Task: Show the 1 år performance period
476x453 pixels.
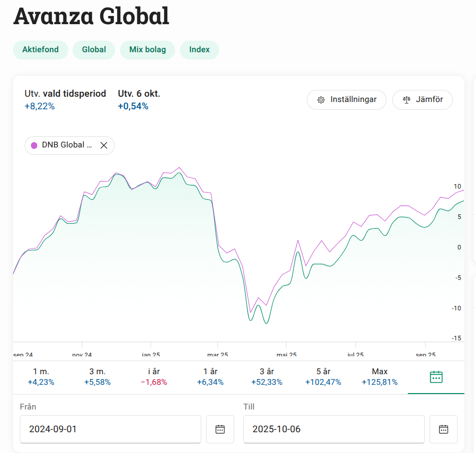Action: 210,377
